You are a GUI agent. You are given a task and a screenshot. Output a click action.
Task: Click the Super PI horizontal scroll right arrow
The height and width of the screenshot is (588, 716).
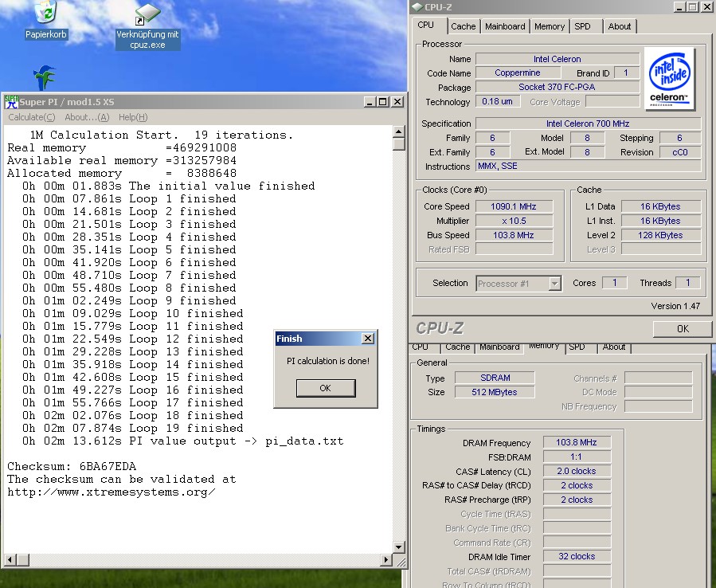coord(386,559)
